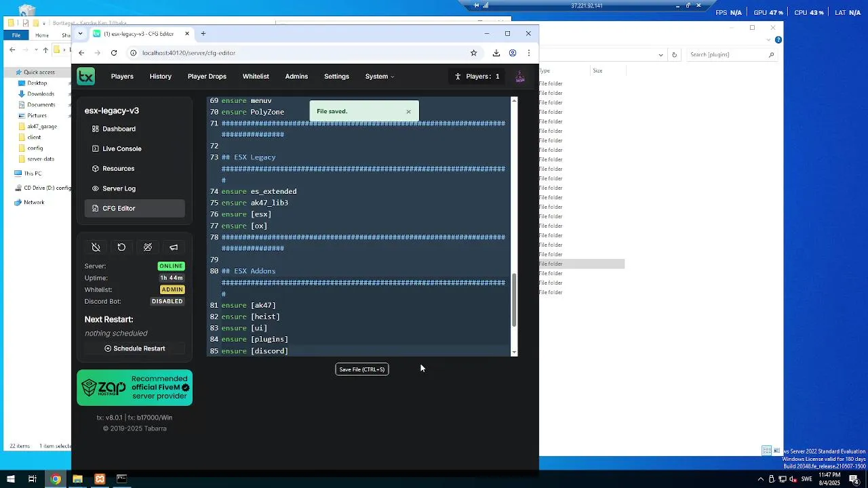Click the Explorer address refresh icon
868x488 pixels.
click(x=674, y=55)
